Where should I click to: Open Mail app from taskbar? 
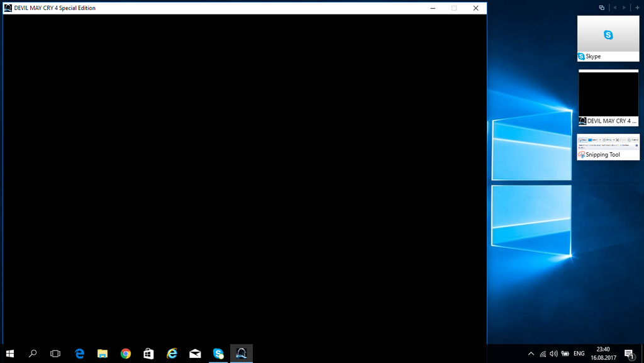pyautogui.click(x=195, y=354)
